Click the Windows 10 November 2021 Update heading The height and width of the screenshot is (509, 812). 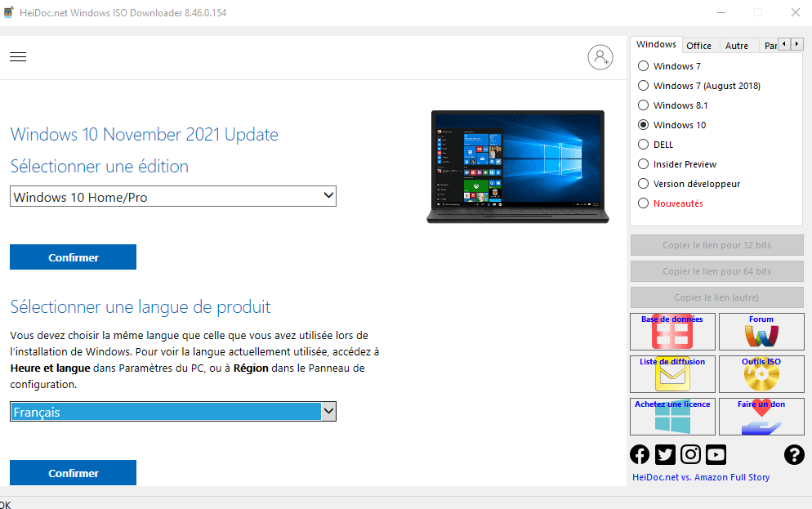pos(145,135)
